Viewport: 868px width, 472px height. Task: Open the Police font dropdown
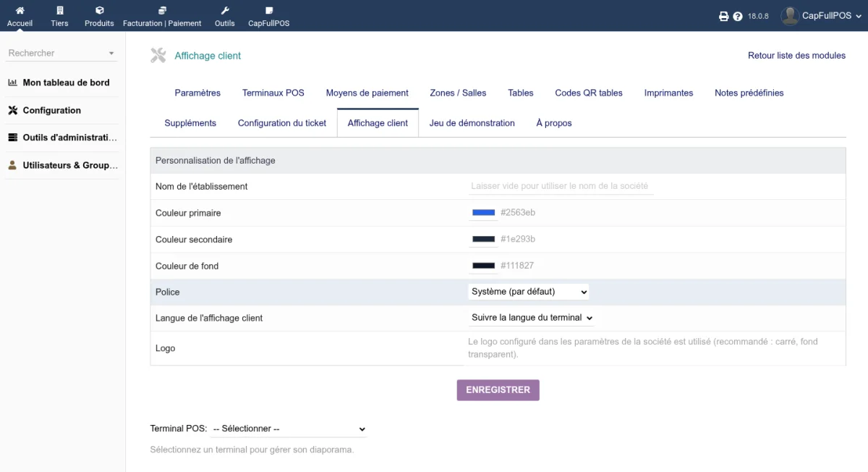tap(529, 292)
